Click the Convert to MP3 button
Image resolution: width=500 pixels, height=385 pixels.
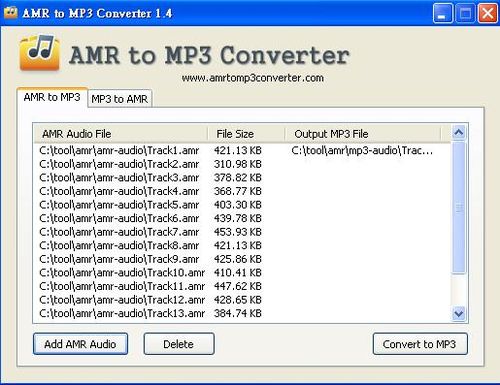(420, 344)
